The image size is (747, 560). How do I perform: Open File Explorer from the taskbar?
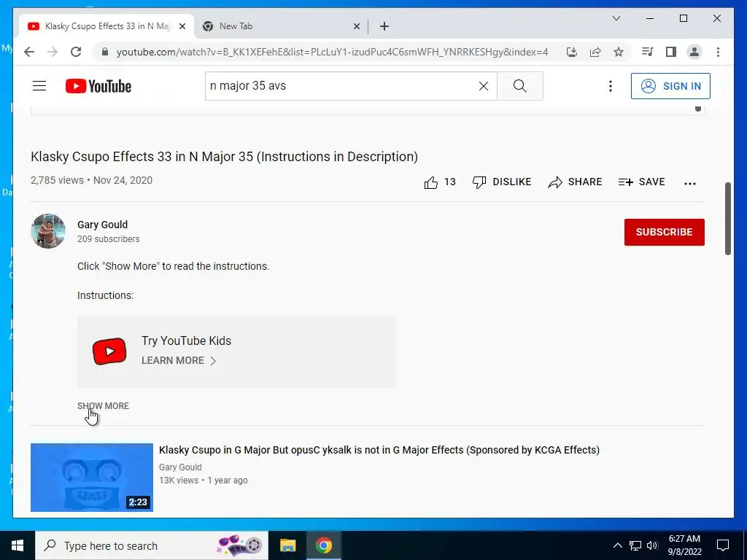point(287,545)
